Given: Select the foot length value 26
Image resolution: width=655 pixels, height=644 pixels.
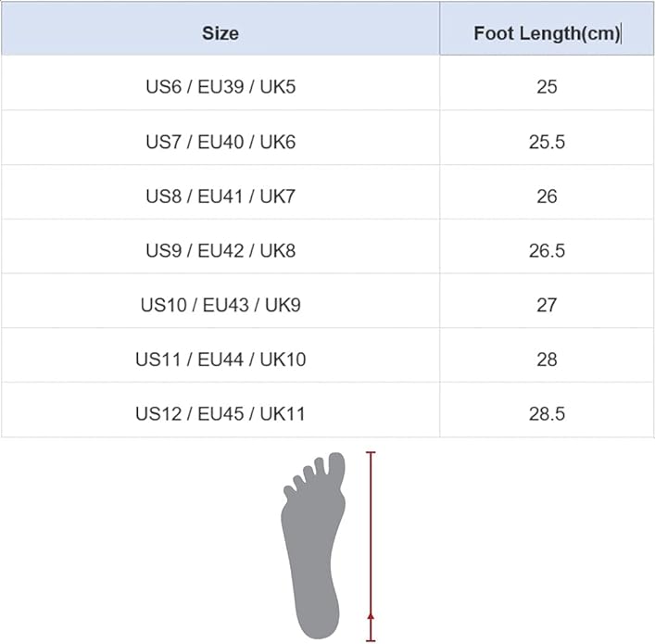Looking at the screenshot, I should [547, 196].
